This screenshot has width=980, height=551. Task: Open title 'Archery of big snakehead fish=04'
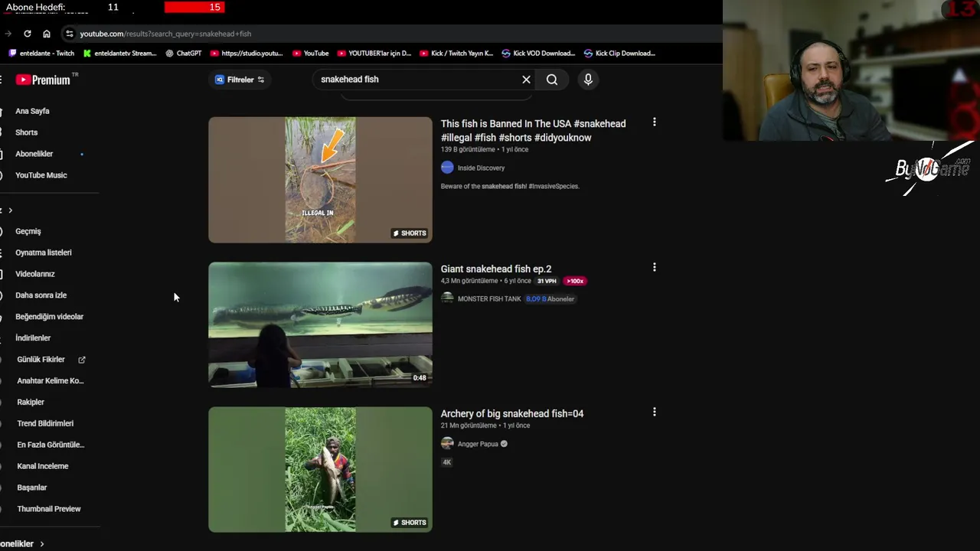click(512, 413)
